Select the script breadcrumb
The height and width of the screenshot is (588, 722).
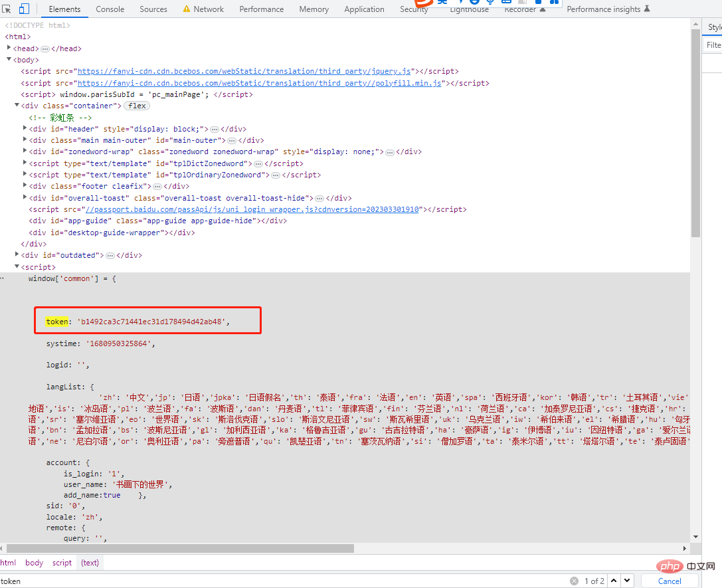62,563
